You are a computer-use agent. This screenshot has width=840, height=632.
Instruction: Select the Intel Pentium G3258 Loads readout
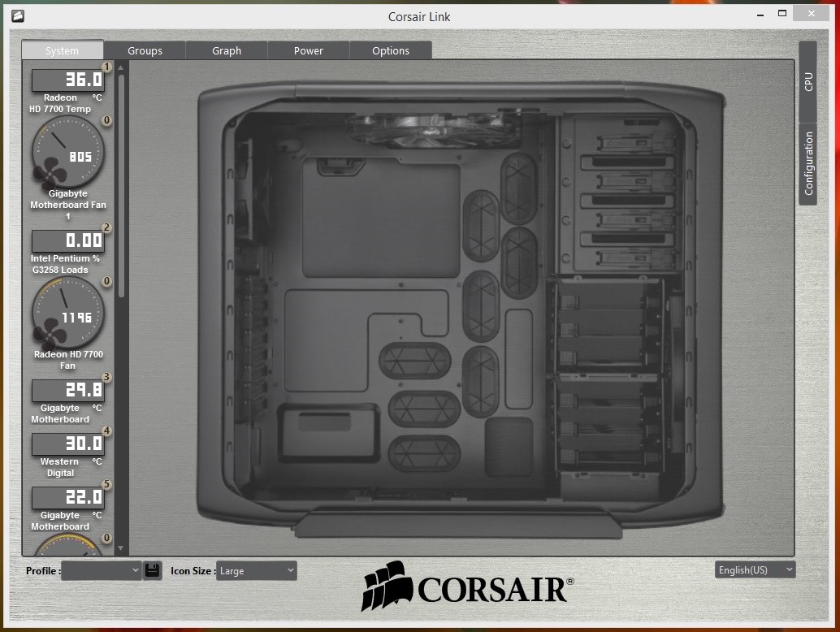pyautogui.click(x=68, y=240)
